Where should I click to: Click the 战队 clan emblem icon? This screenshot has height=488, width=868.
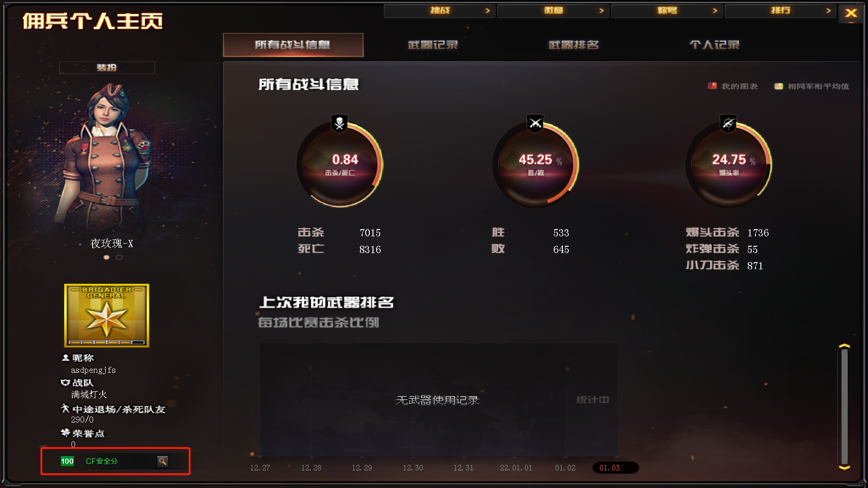click(x=65, y=382)
